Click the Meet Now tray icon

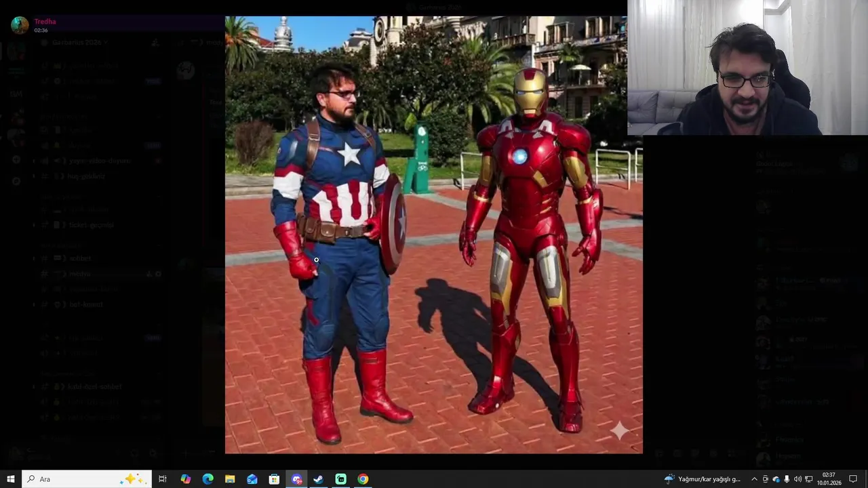click(766, 479)
